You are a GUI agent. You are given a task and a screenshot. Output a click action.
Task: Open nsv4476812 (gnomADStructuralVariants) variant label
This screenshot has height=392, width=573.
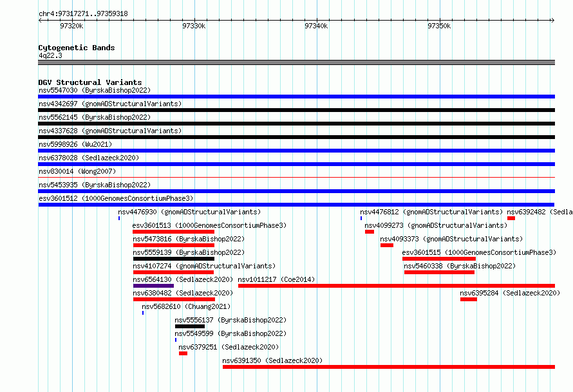click(x=431, y=212)
